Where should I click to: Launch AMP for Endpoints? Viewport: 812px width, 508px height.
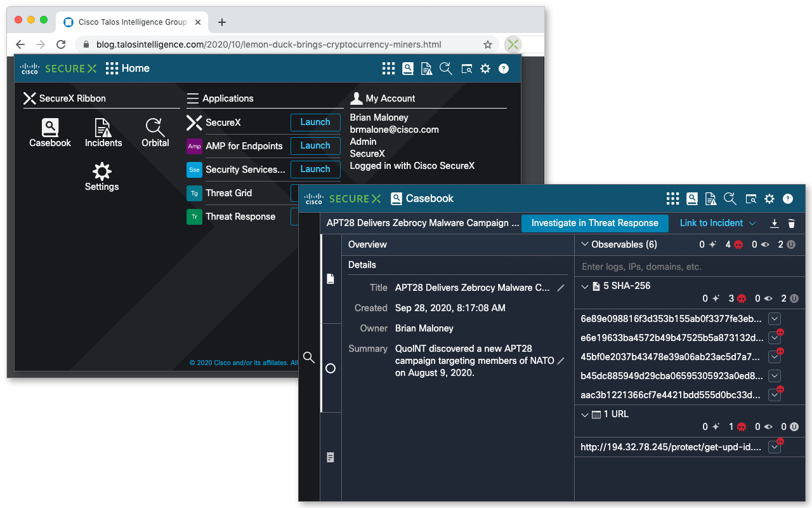(315, 145)
